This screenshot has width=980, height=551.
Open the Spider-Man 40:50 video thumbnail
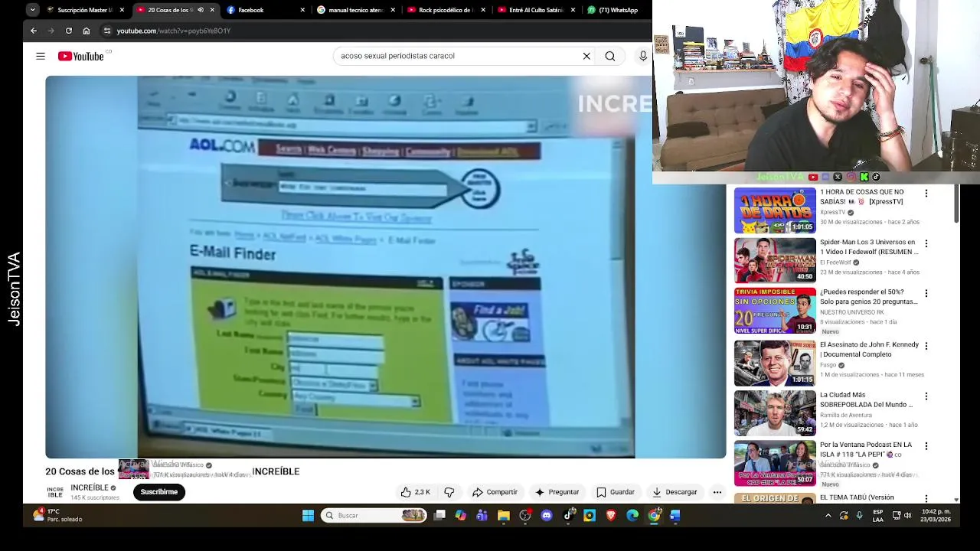click(775, 260)
